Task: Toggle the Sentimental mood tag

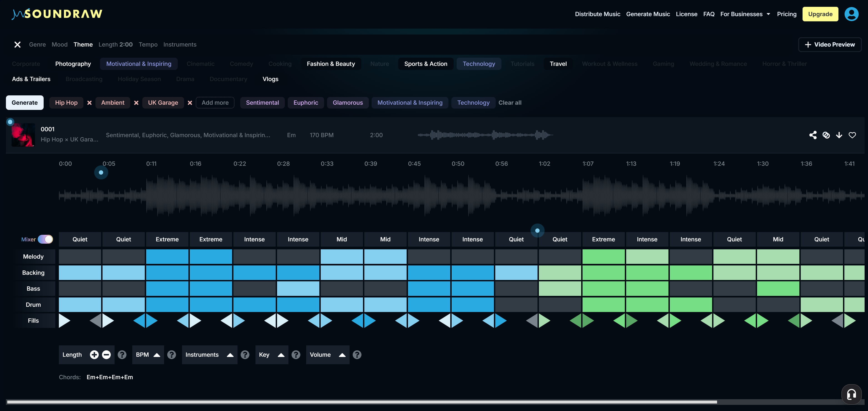Action: click(262, 103)
